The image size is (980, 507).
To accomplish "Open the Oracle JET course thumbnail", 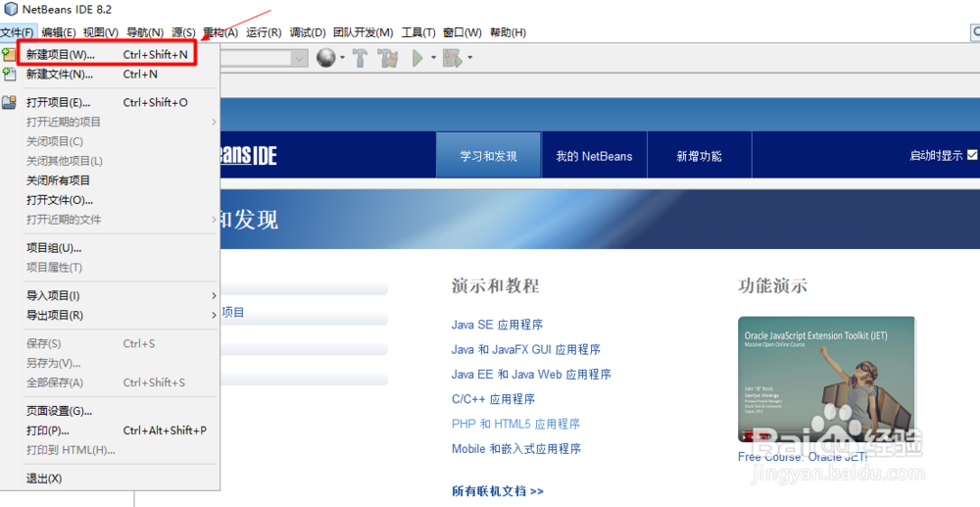I will 826,379.
